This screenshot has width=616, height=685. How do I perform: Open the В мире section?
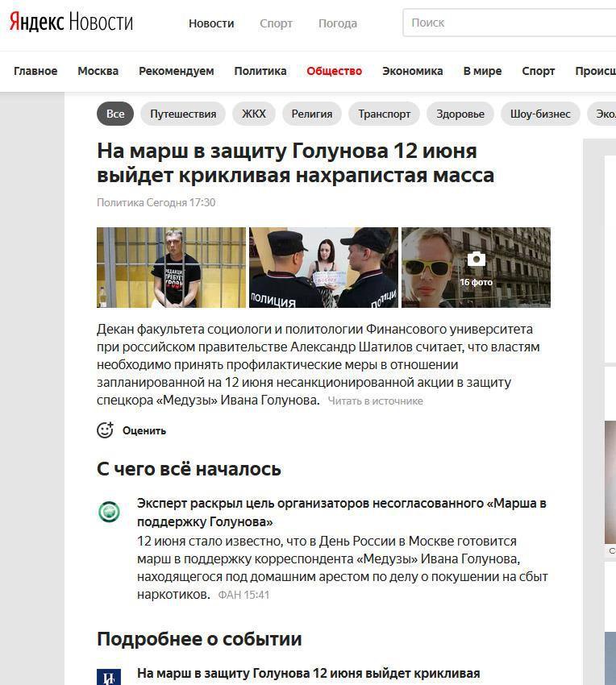tap(482, 71)
